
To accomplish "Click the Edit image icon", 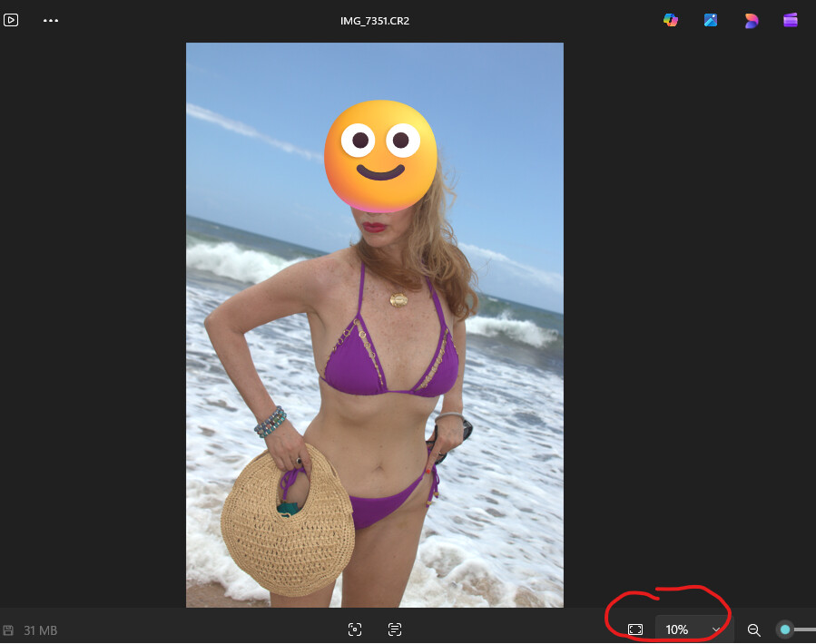I will 711,20.
